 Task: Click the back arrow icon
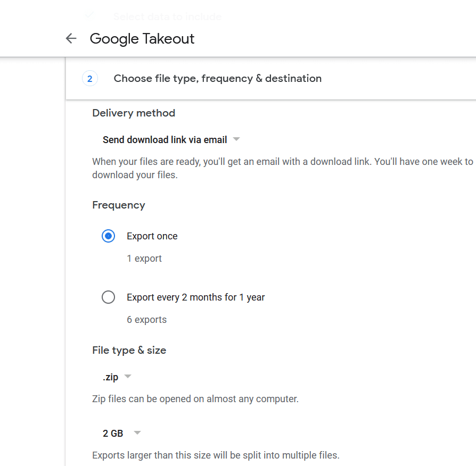[x=71, y=38]
